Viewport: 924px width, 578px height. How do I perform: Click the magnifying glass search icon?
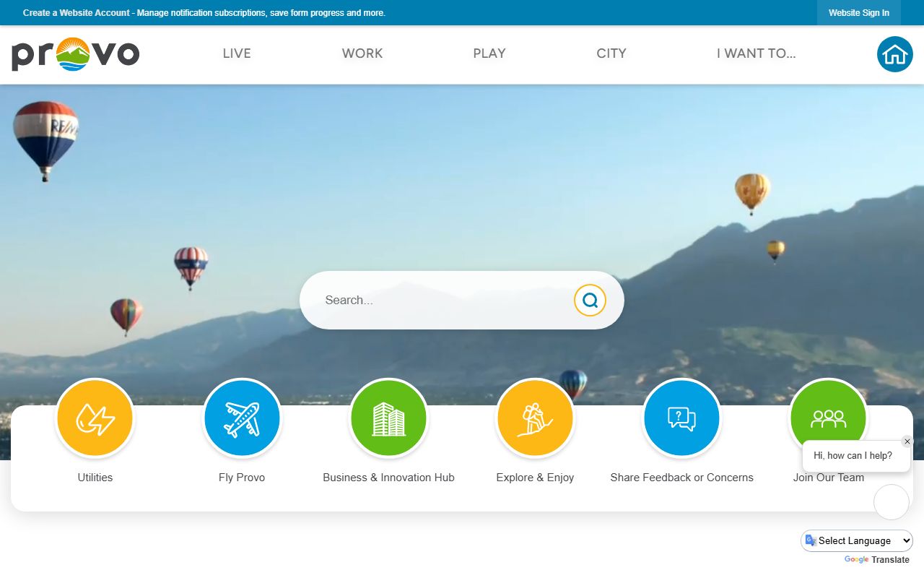coord(590,300)
